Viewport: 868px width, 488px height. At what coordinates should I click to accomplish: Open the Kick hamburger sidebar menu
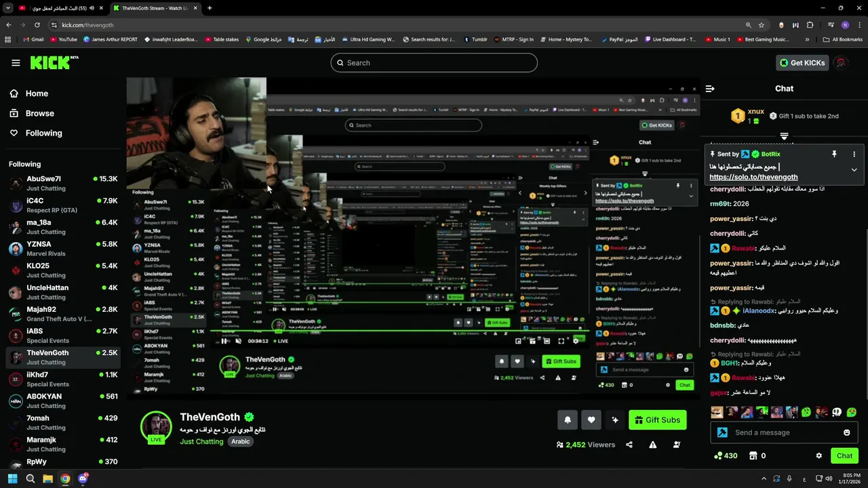point(16,63)
